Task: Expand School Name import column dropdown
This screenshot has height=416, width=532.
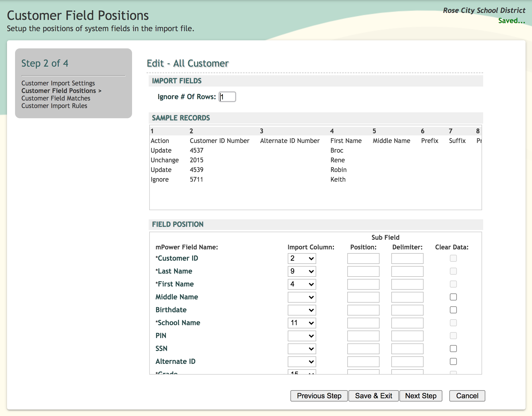Action: 302,323
